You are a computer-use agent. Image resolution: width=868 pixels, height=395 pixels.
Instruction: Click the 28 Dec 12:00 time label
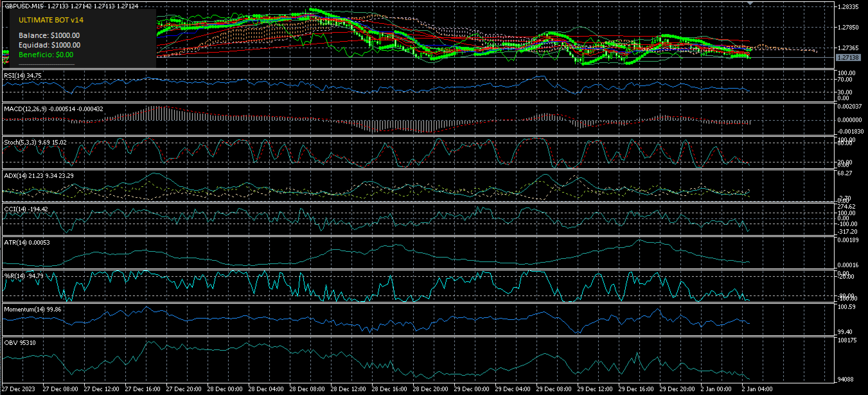click(349, 389)
